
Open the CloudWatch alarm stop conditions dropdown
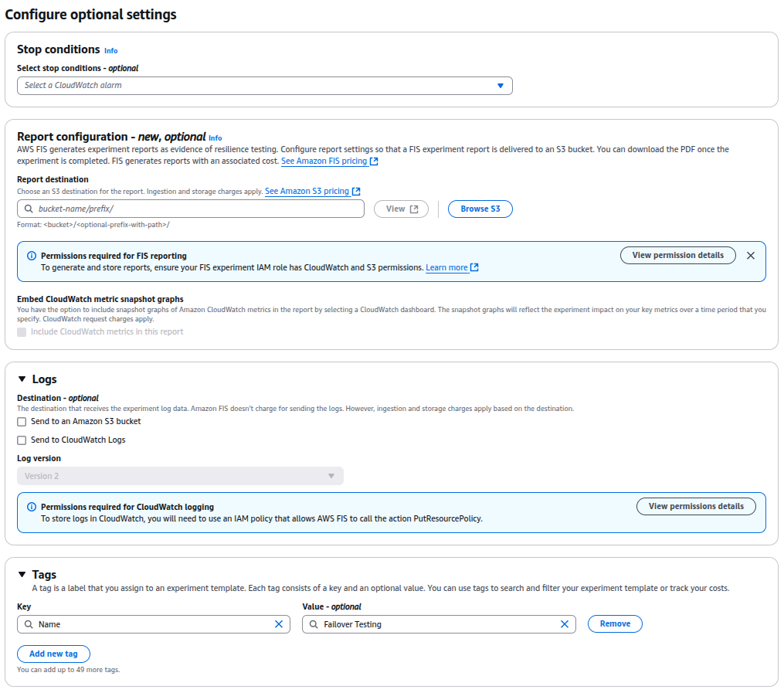pos(264,86)
